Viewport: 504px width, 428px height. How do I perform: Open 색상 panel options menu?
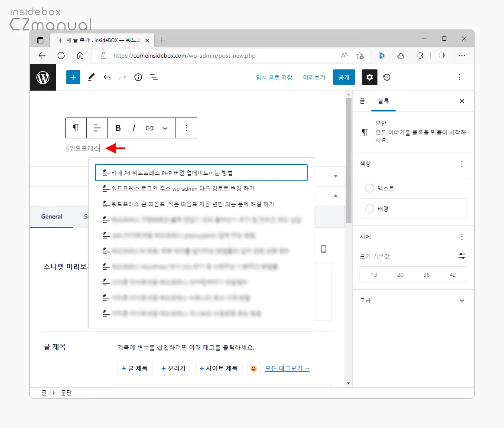[x=462, y=164]
